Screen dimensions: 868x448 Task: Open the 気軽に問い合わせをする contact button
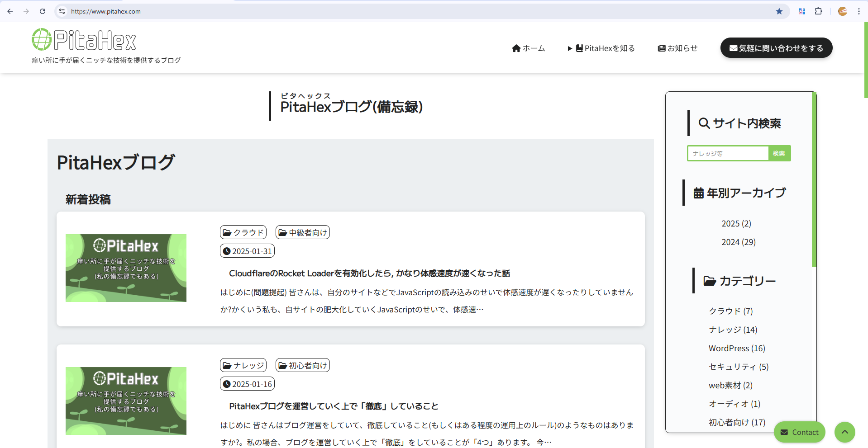click(x=776, y=47)
